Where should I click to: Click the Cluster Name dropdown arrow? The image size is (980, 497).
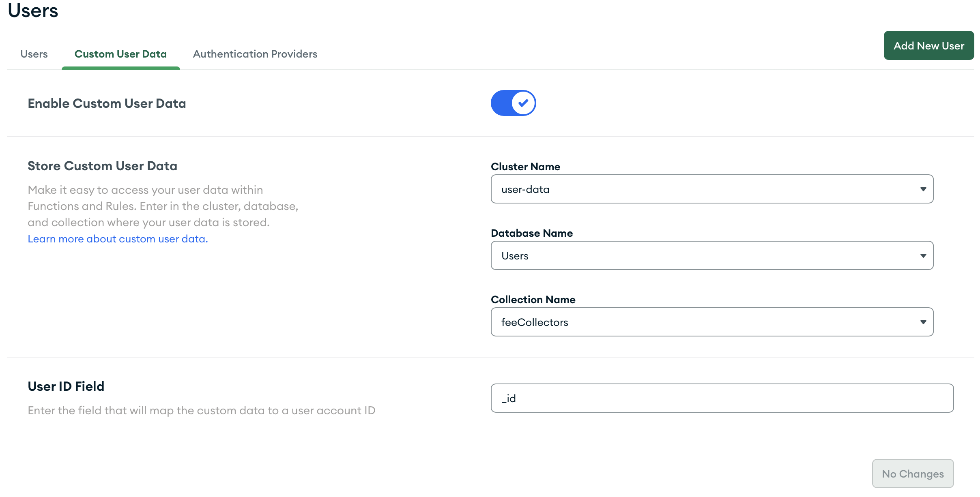[x=923, y=189]
